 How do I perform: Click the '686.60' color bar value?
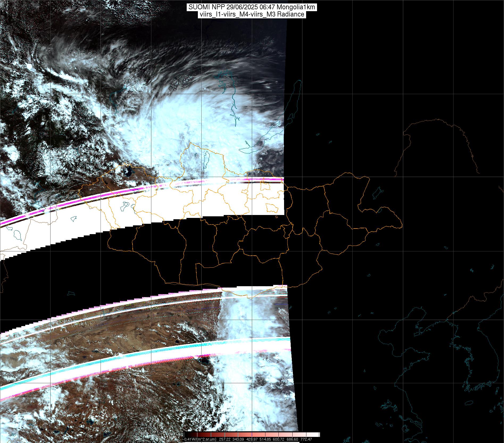(292, 439)
